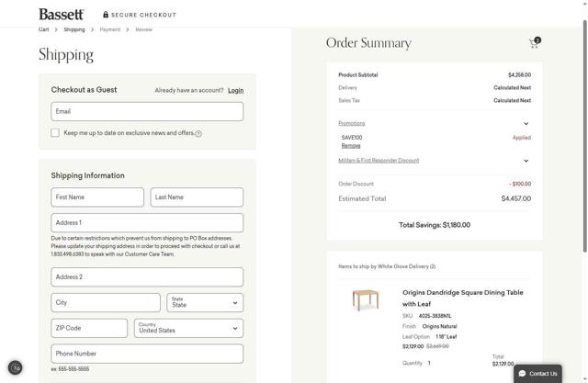588x383 pixels.
Task: Click the Address 1 field
Action: (147, 222)
